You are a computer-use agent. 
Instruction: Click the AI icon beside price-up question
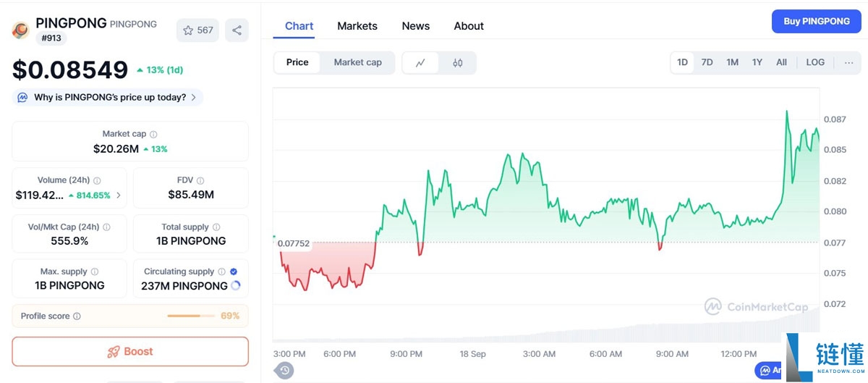(22, 97)
